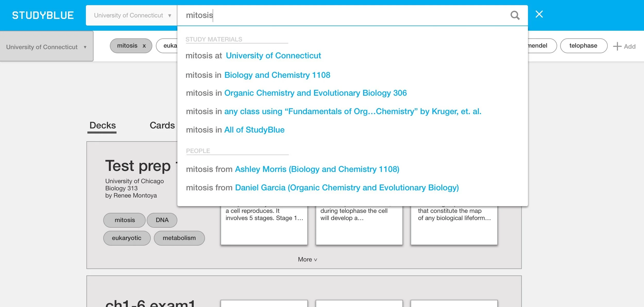
Task: Select mitosis in All of StudyBlue
Action: pos(235,130)
